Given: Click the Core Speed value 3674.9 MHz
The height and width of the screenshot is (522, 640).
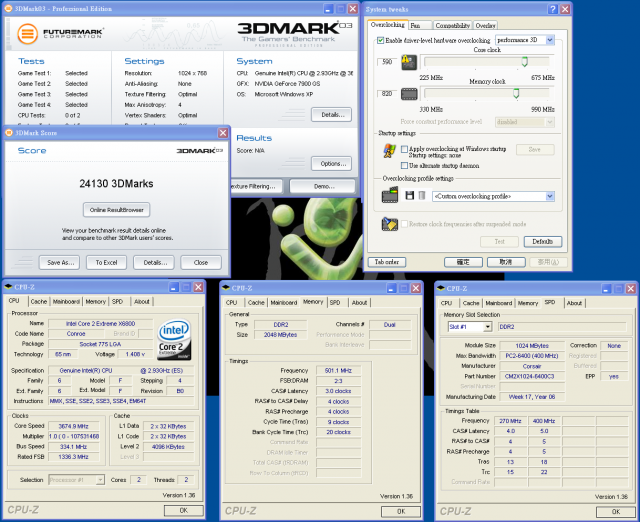Looking at the screenshot, I should [x=74, y=426].
